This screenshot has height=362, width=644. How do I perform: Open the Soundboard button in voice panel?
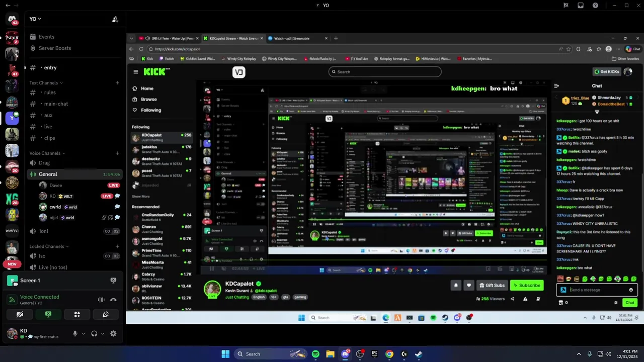click(106, 314)
